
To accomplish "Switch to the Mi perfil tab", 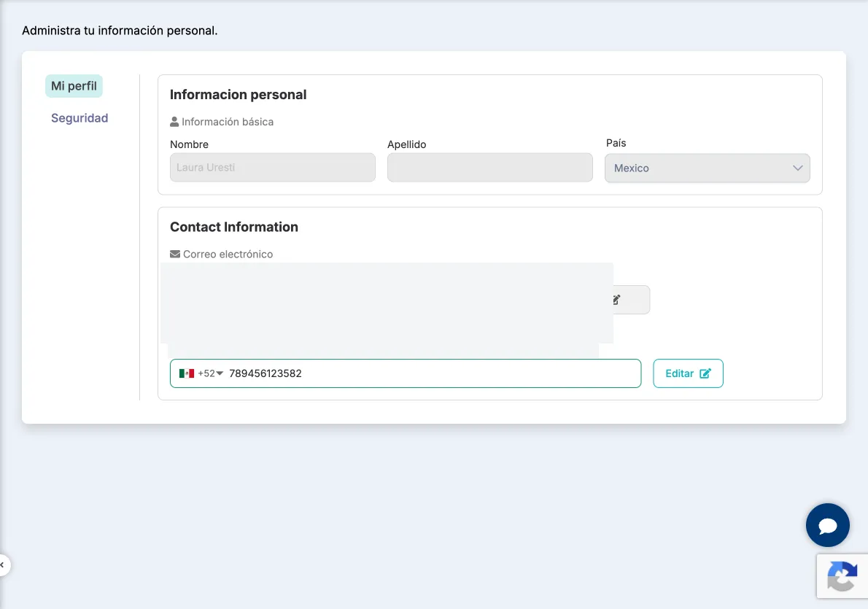I will [x=74, y=86].
